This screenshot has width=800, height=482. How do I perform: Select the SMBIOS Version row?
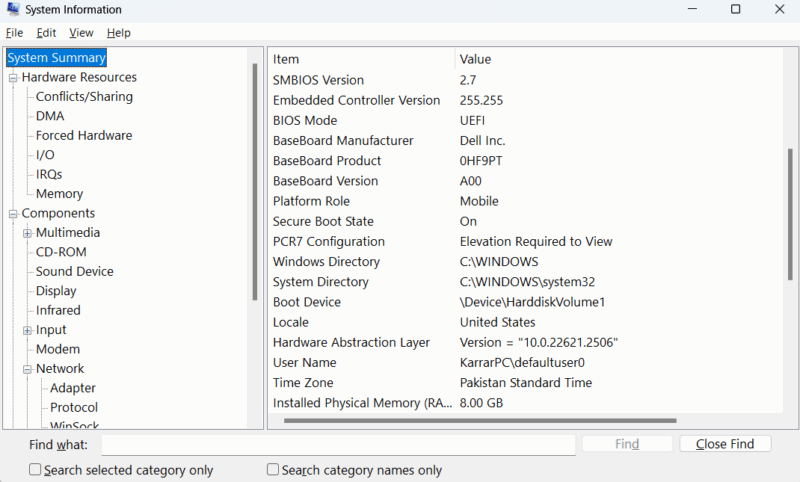tap(526, 80)
